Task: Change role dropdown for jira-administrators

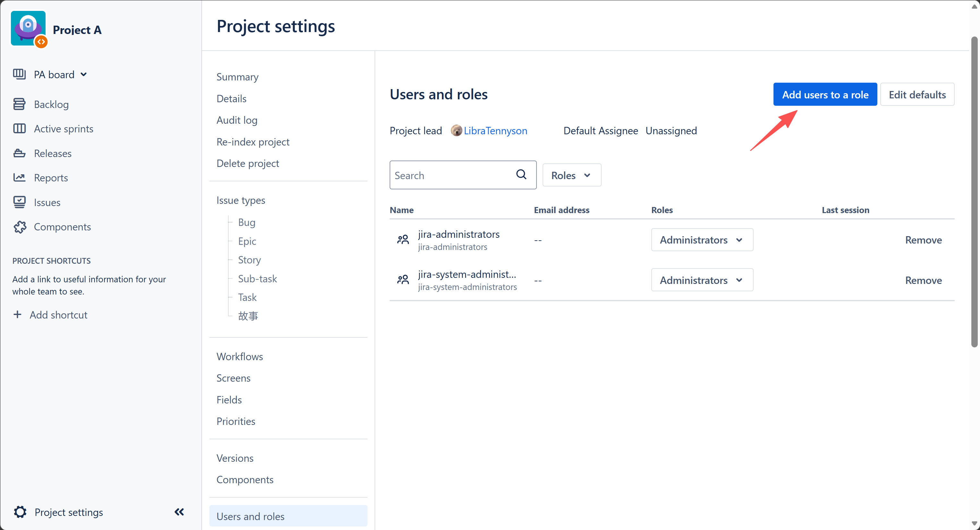Action: click(702, 240)
